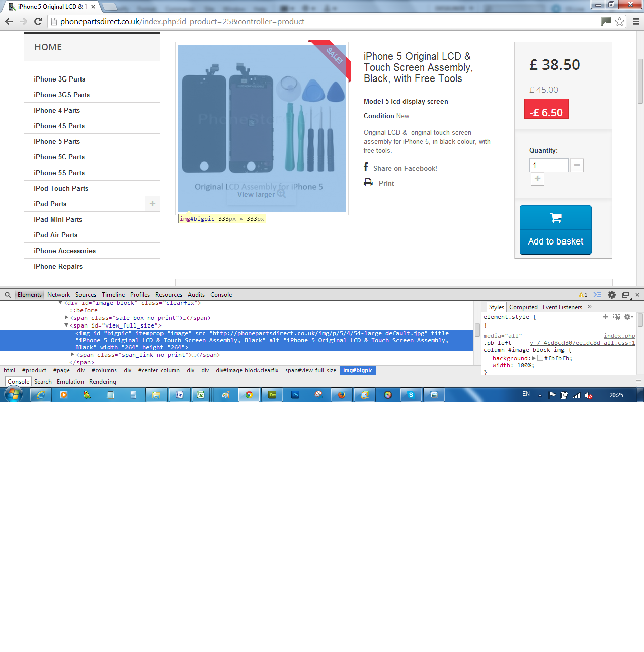
Task: Open the Audits panel
Action: (196, 295)
